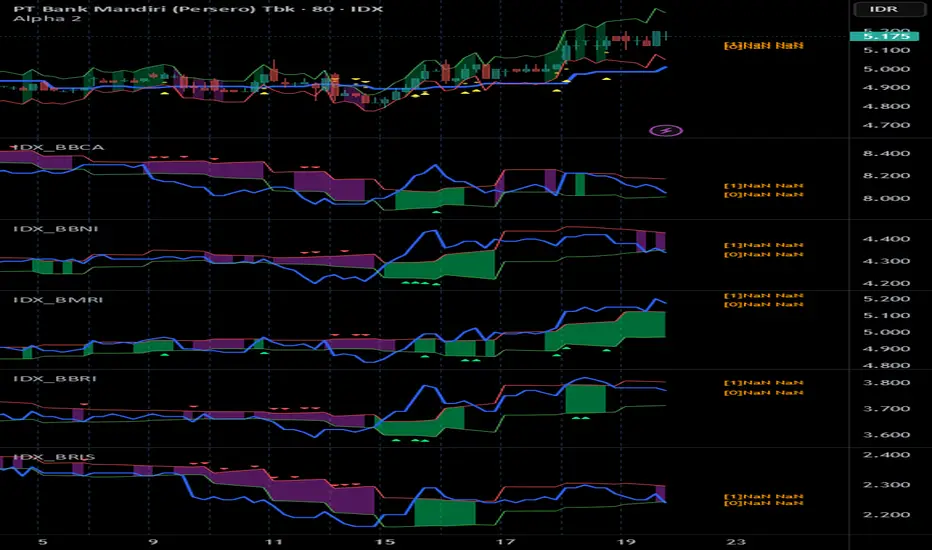The image size is (932, 550).
Task: Click 3.600 on the BBRI price scale
Action: coord(886,435)
